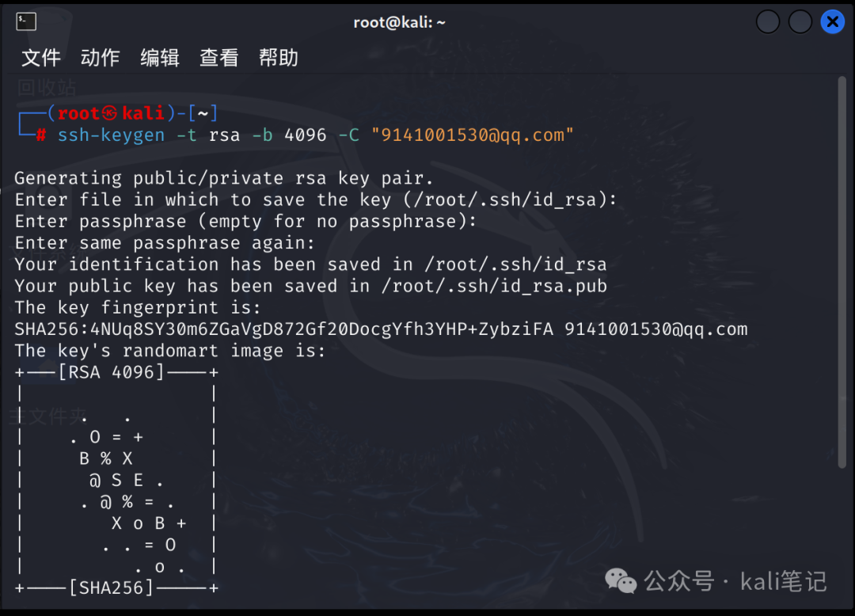This screenshot has width=855, height=616.
Task: Click the email string in the command
Action: point(472,135)
